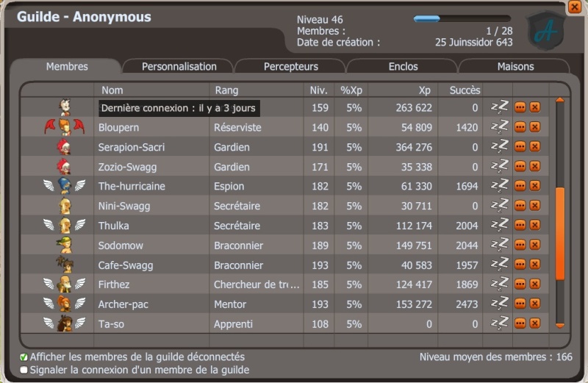Open the rights menu for Cafe-Swagg
The width and height of the screenshot is (588, 383).
[520, 265]
